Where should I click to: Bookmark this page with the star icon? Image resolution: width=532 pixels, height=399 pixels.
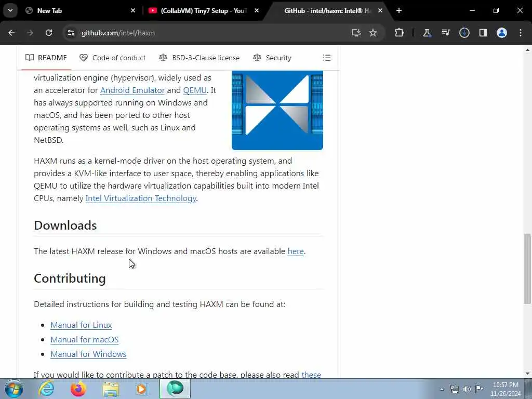point(373,33)
